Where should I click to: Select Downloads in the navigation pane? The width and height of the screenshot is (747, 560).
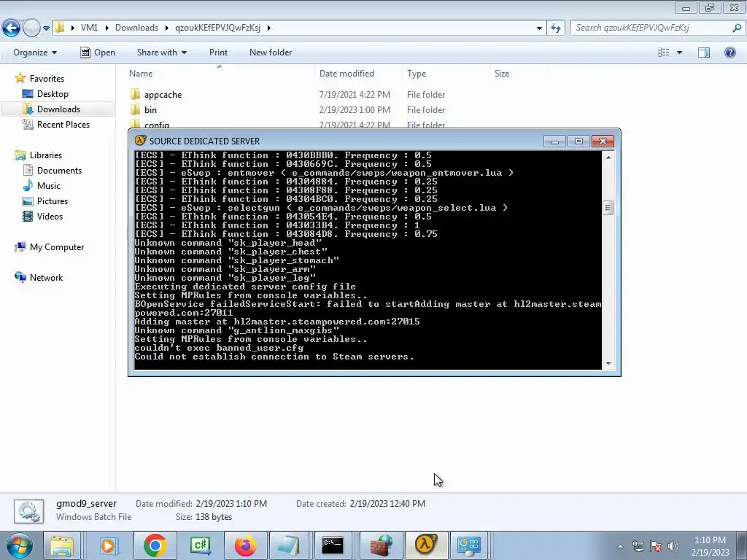pyautogui.click(x=58, y=109)
